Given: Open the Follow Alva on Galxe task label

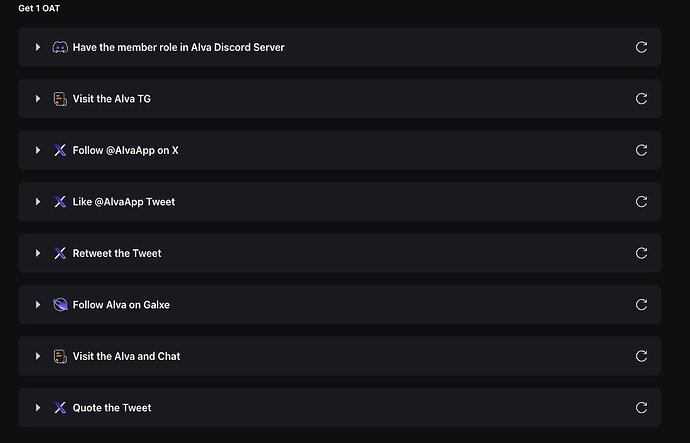Looking at the screenshot, I should (121, 304).
